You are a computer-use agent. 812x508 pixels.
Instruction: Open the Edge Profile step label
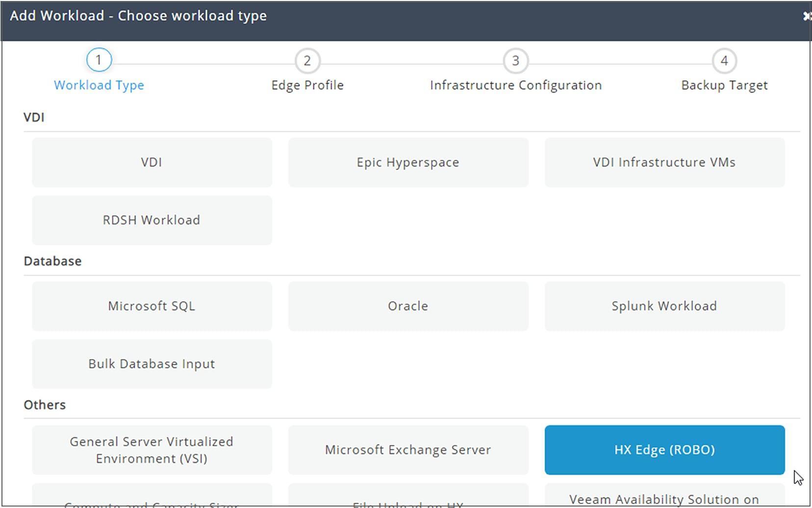point(307,85)
